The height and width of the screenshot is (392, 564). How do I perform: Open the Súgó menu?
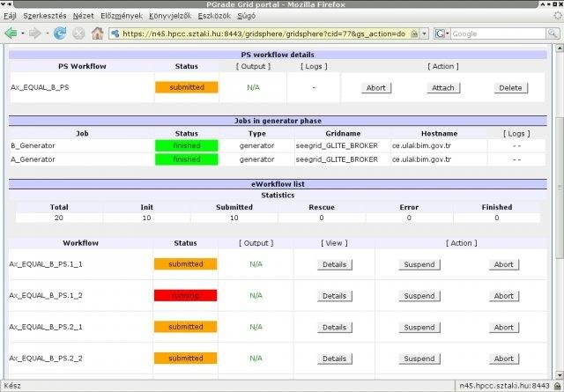[x=247, y=16]
